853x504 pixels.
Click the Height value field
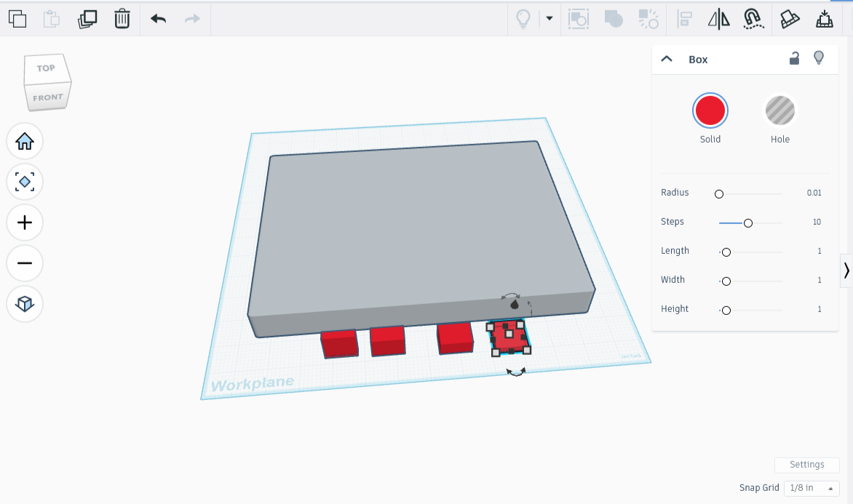[820, 309]
